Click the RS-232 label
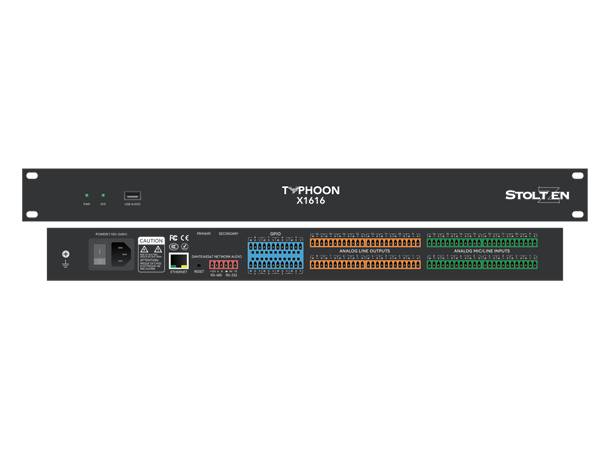Image resolution: width=610 pixels, height=450 pixels. click(x=231, y=275)
